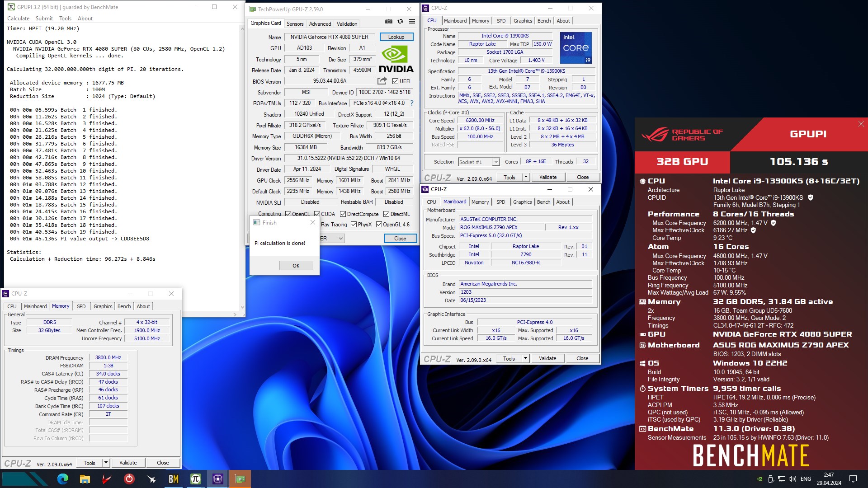Open the GPUPI Submit menu
The height and width of the screenshot is (488, 868).
tap(44, 19)
